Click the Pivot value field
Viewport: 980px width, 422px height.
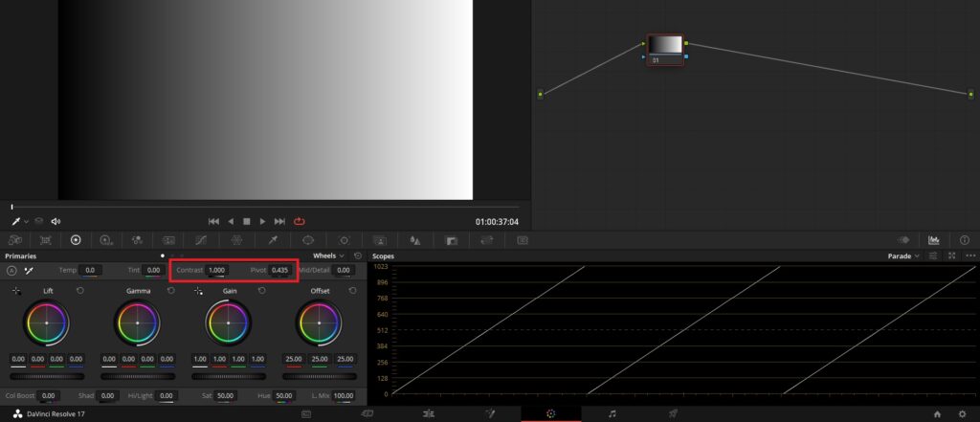[279, 270]
